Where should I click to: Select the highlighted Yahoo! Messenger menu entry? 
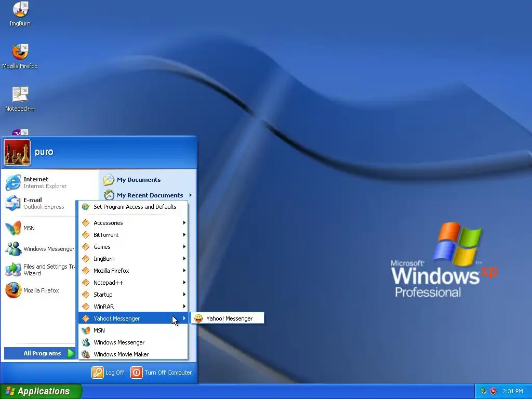pyautogui.click(x=133, y=318)
